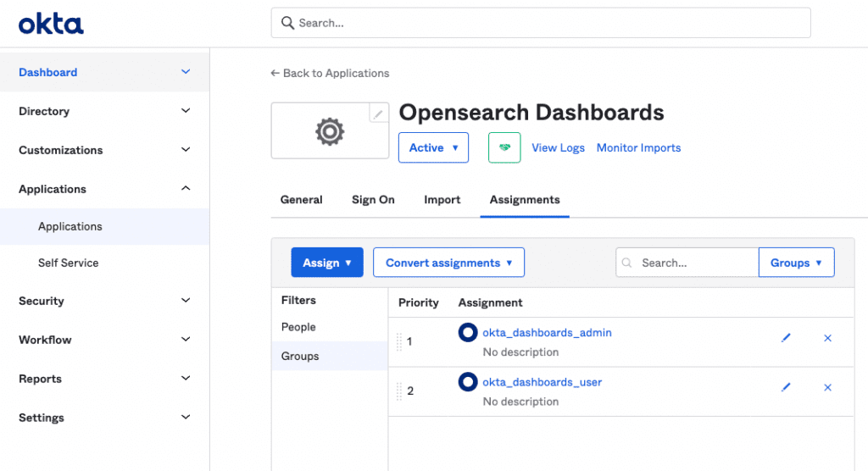
Task: Open the Assign dropdown button
Action: pyautogui.click(x=327, y=263)
